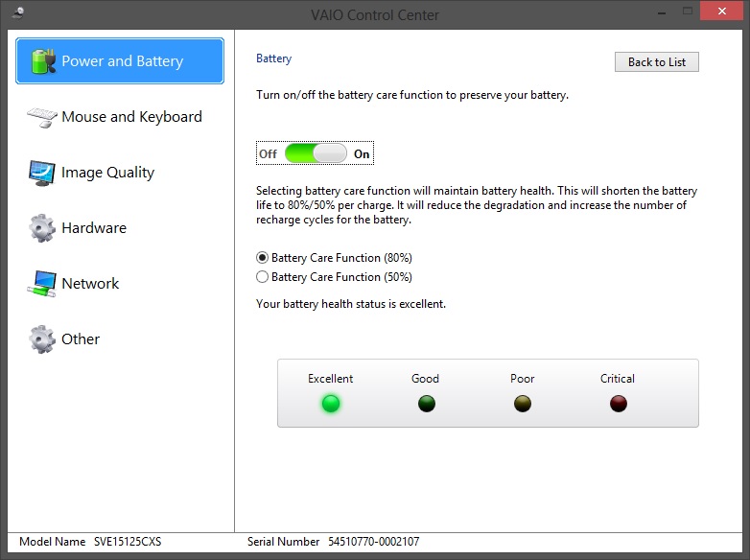Switch to the Image Quality category
Viewport: 750px width, 560px height.
(107, 173)
